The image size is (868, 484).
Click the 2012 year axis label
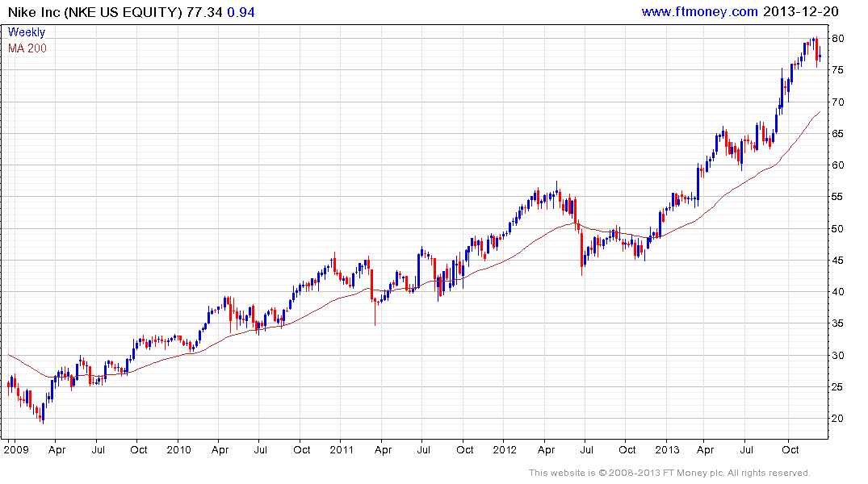[x=505, y=449]
